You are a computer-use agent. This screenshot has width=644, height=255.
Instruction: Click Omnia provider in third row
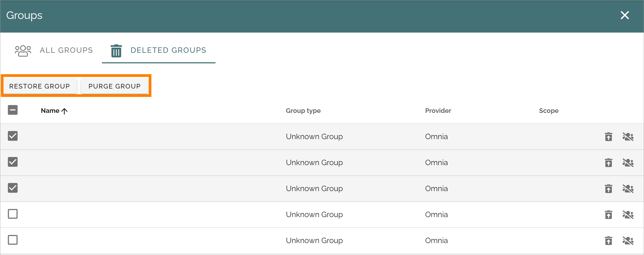click(x=436, y=189)
